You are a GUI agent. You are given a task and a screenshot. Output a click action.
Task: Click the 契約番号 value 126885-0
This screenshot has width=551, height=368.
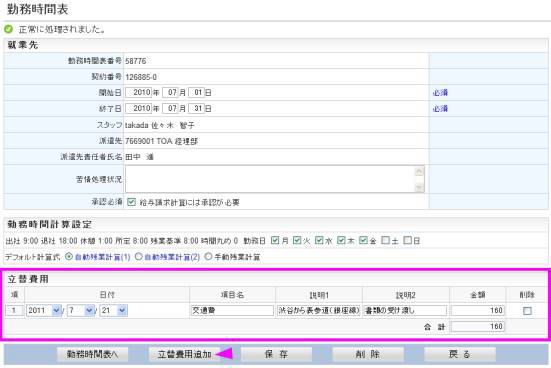pyautogui.click(x=141, y=77)
